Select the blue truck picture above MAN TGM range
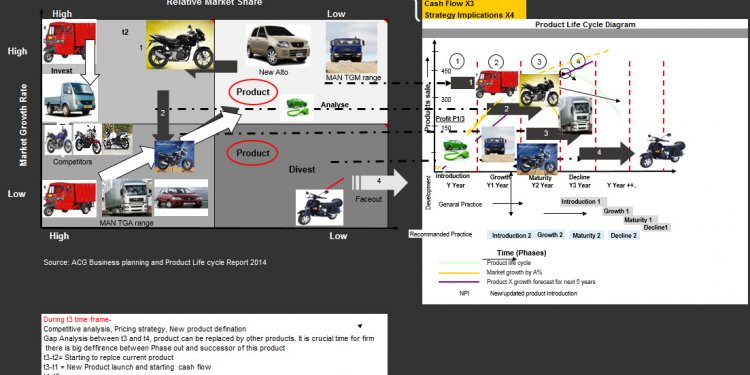 pos(352,48)
